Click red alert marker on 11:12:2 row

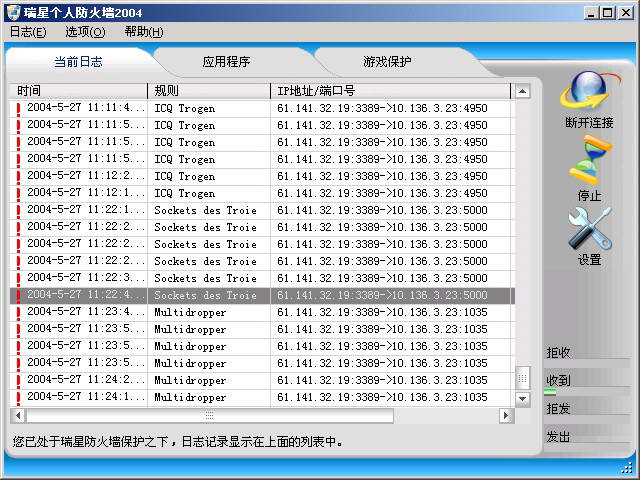tap(18, 177)
